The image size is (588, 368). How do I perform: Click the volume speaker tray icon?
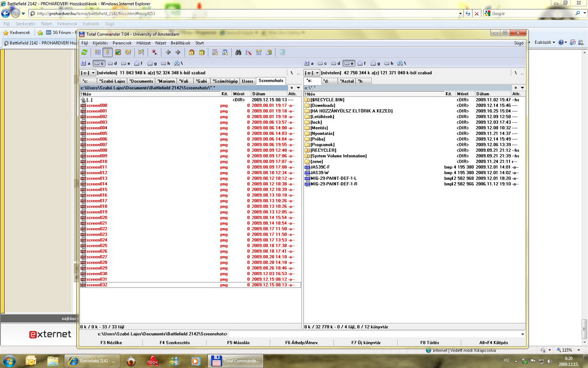coord(550,361)
